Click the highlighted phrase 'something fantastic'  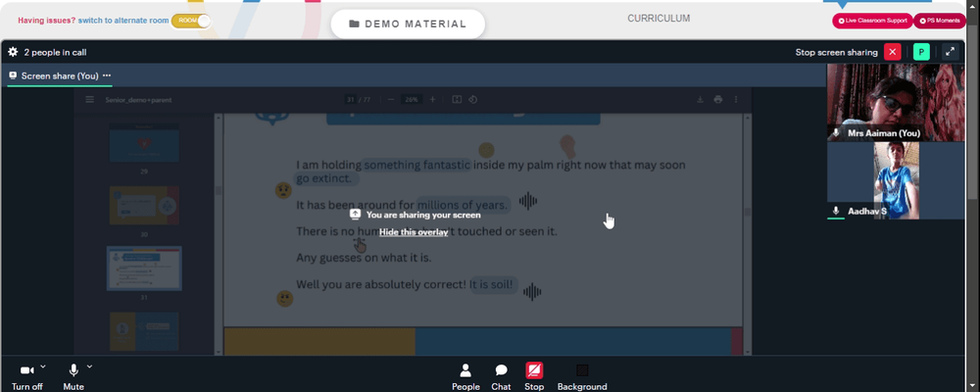416,165
